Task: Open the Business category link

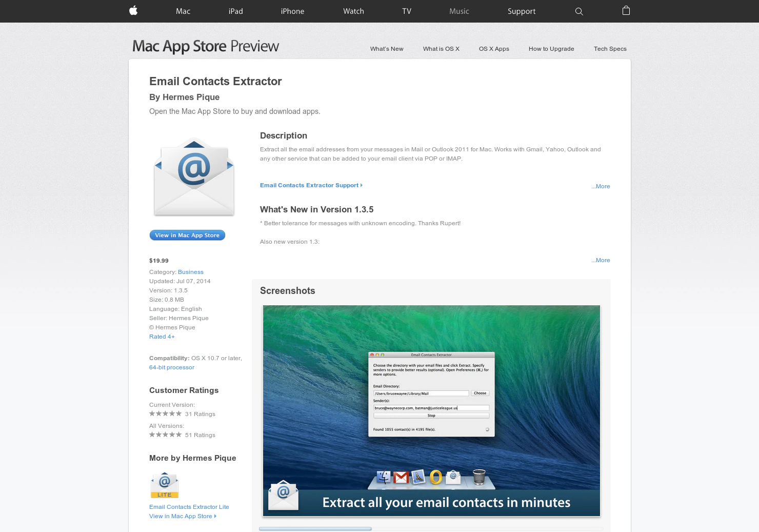Action: tap(191, 272)
